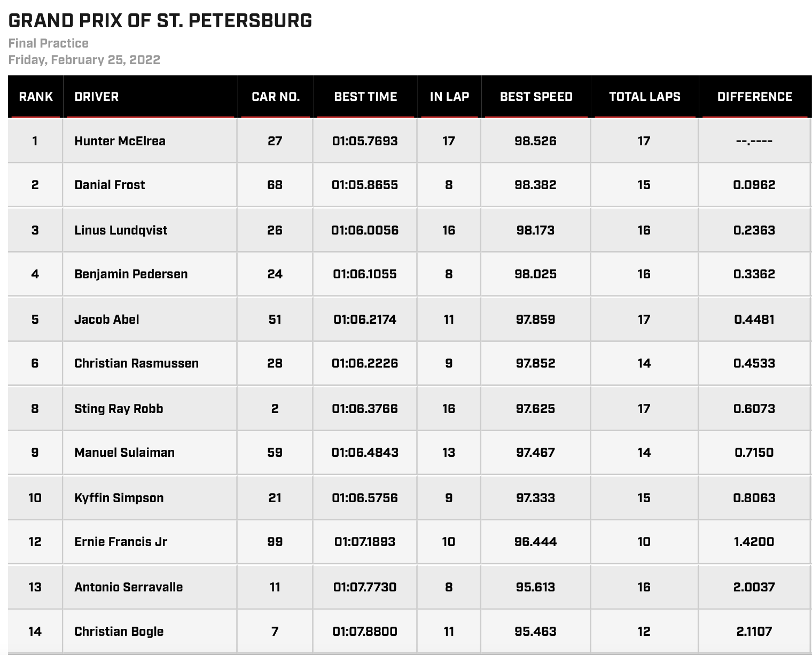Click the BEST TIME column header
Viewport: 812px width, 655px height.
pyautogui.click(x=365, y=97)
